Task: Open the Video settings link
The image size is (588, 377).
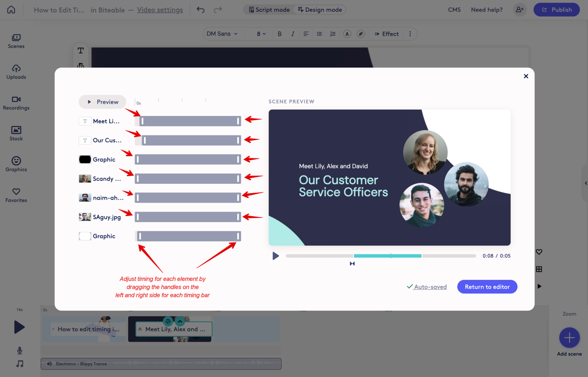Action: click(160, 10)
